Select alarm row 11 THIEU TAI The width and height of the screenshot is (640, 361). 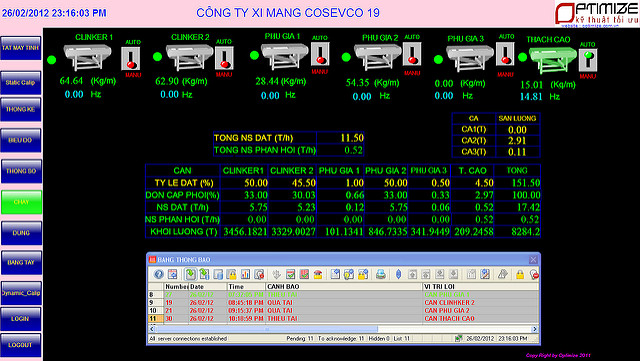pos(343,319)
